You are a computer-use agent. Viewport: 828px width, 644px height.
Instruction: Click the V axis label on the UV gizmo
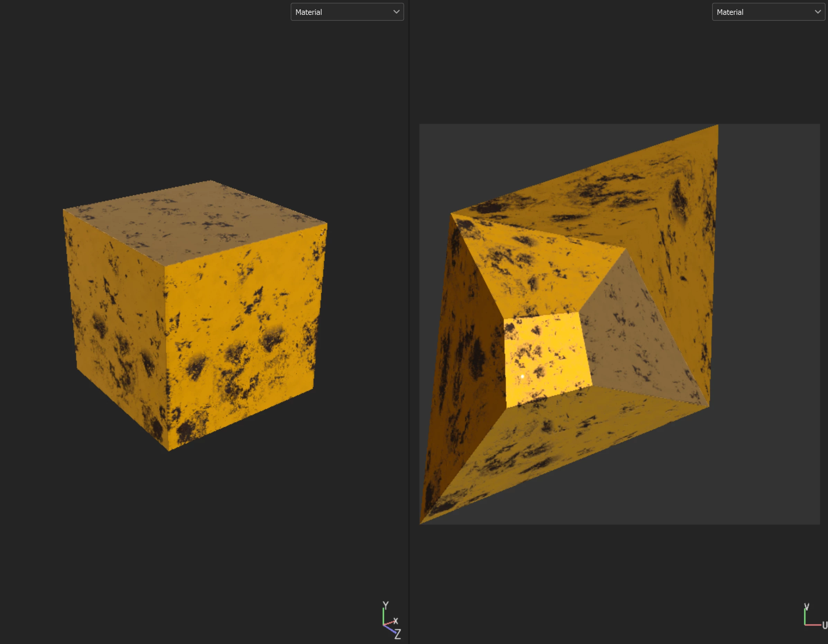point(807,606)
